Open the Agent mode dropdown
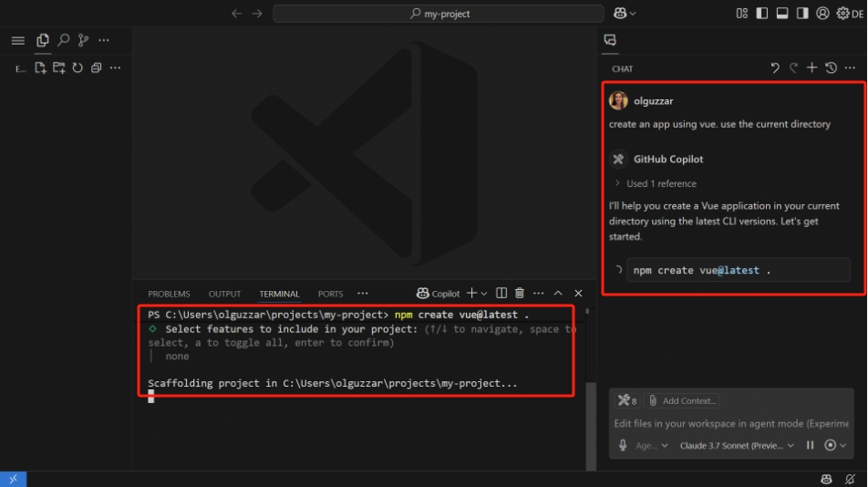The image size is (868, 487). [652, 445]
